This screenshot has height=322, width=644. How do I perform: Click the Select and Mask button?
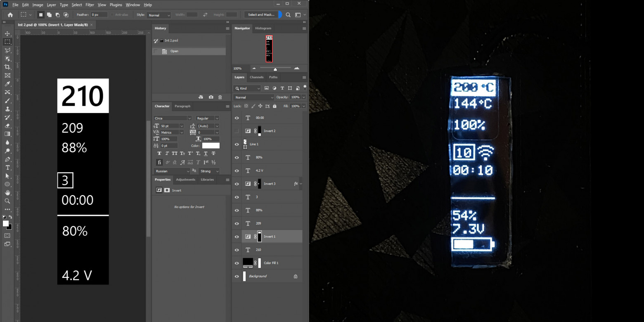coord(261,15)
